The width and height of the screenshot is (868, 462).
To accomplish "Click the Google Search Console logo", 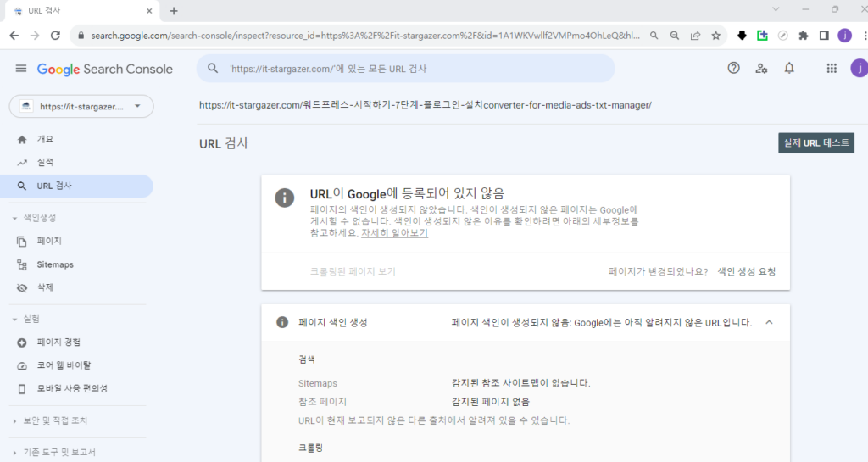I will click(x=104, y=70).
